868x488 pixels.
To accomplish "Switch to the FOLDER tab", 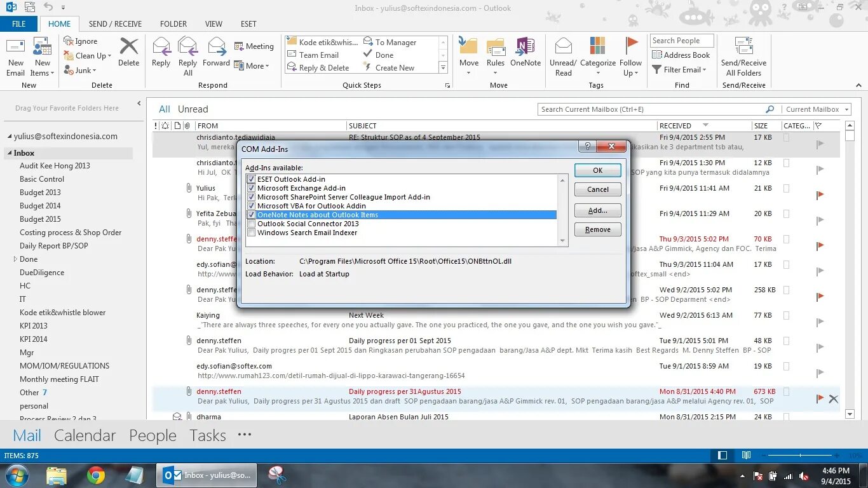I will click(173, 24).
